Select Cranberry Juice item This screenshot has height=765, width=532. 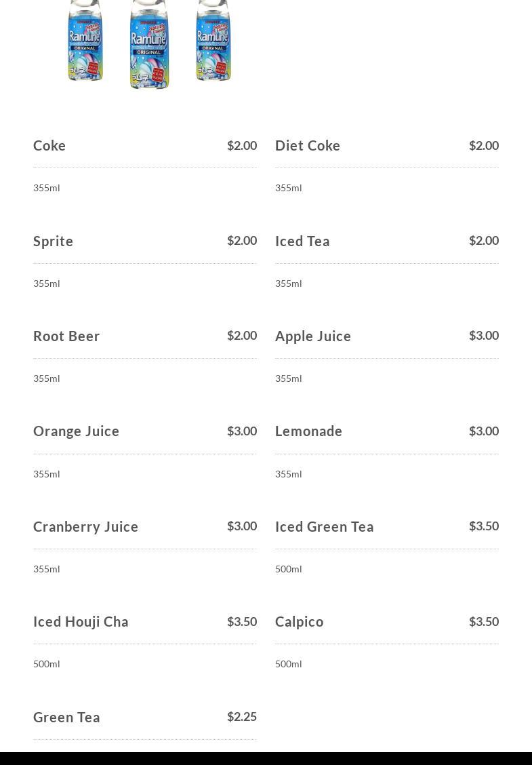pos(86,527)
